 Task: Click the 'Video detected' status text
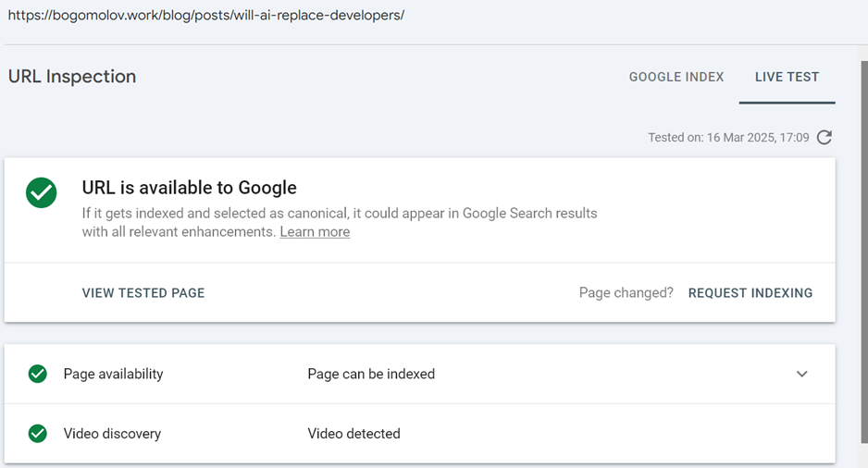pos(353,433)
